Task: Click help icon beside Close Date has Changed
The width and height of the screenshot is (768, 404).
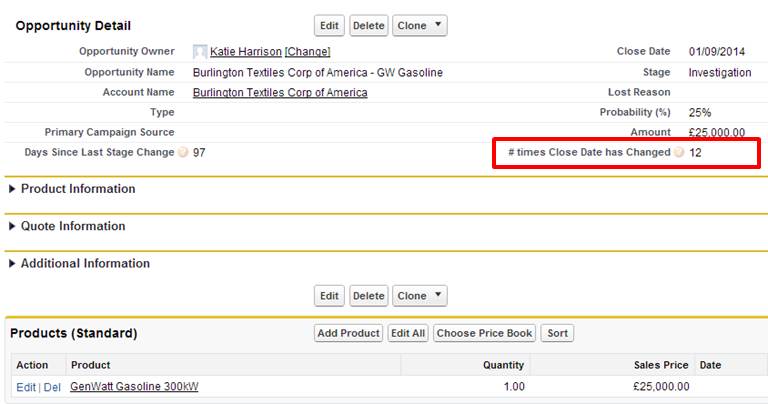Action: pos(679,153)
